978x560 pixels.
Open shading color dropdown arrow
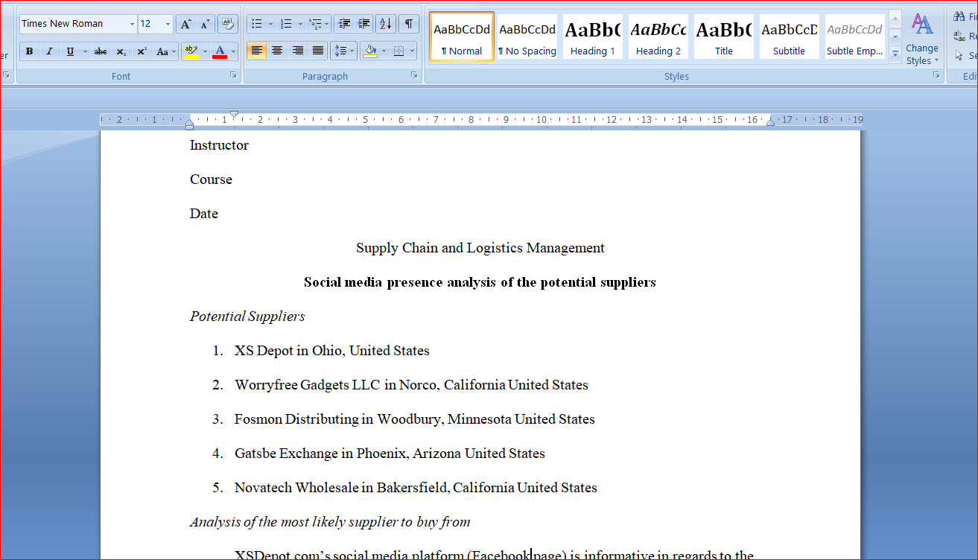384,51
